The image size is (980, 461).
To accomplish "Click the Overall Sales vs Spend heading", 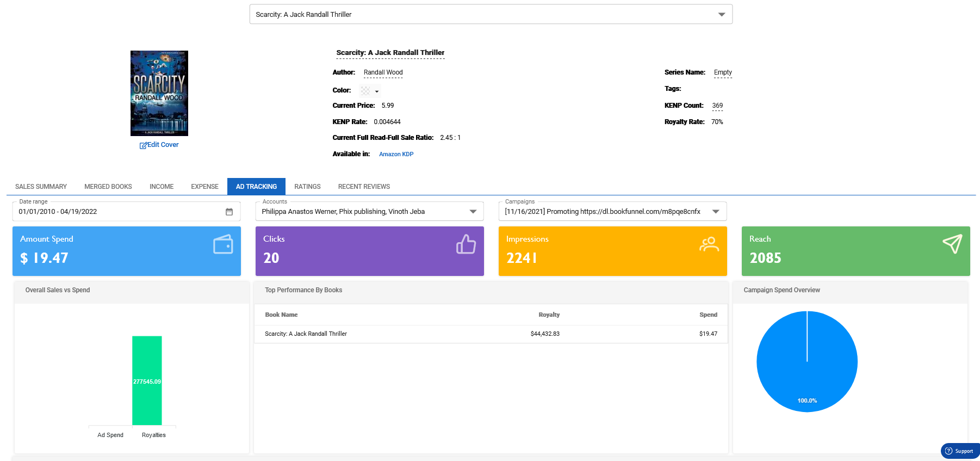I will [x=58, y=290].
